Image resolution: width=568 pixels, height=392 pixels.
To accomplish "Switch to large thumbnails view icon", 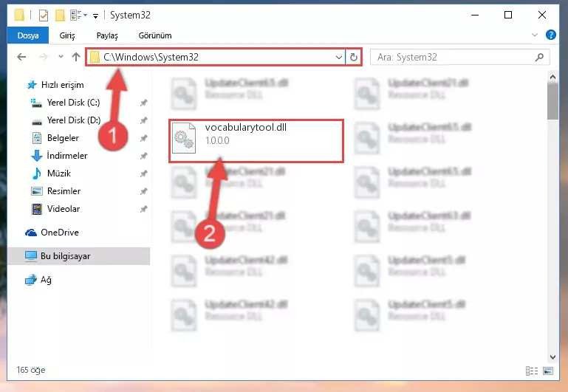I will click(x=548, y=371).
